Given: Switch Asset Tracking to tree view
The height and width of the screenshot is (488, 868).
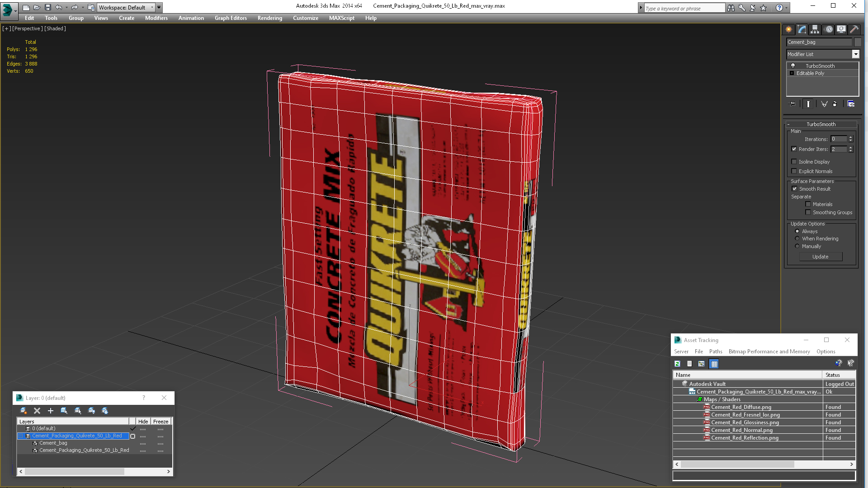Looking at the screenshot, I should pos(702,364).
